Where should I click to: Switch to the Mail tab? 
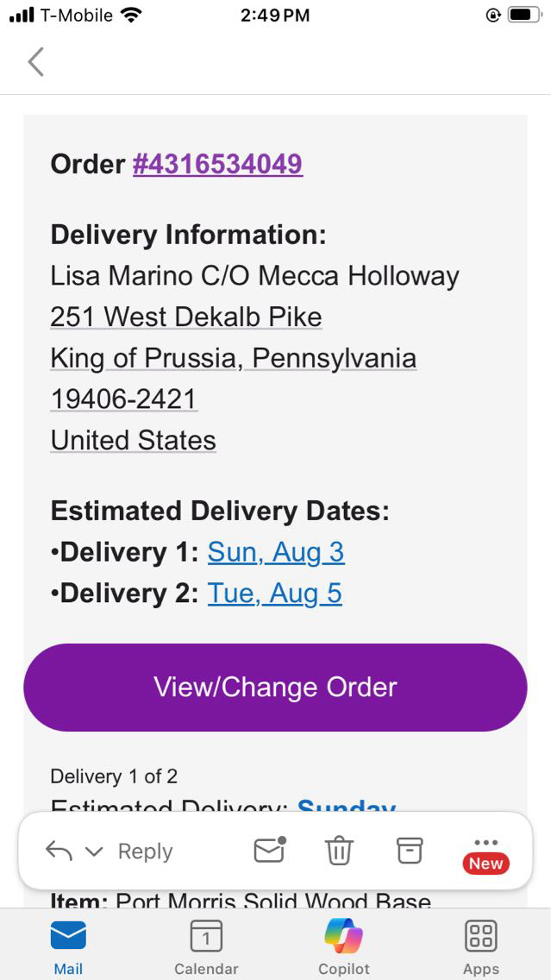[68, 945]
